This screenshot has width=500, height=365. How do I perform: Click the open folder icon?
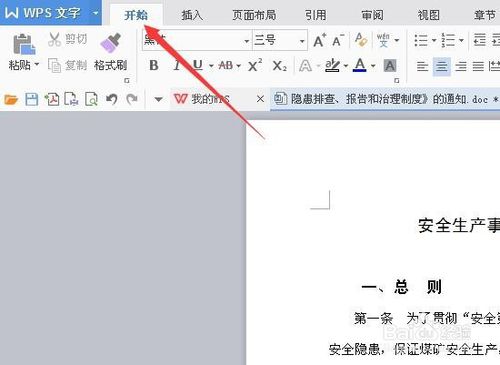coord(11,99)
